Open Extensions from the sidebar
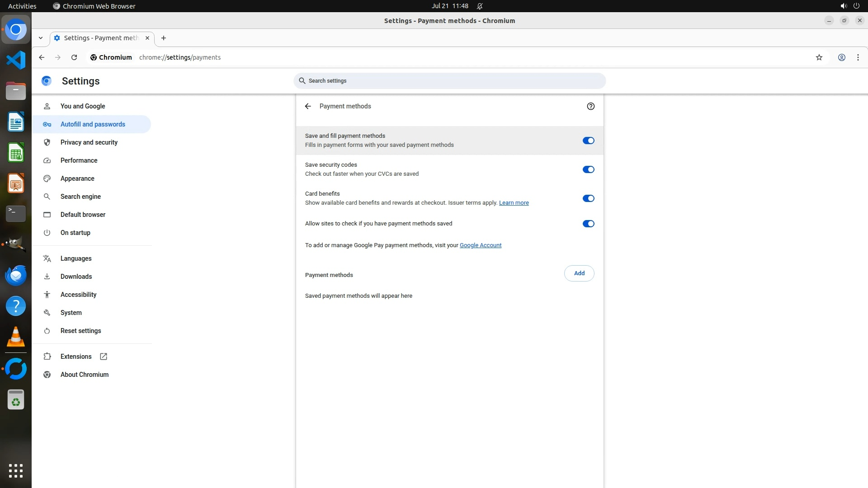Screen dimensions: 868x488 76,357
